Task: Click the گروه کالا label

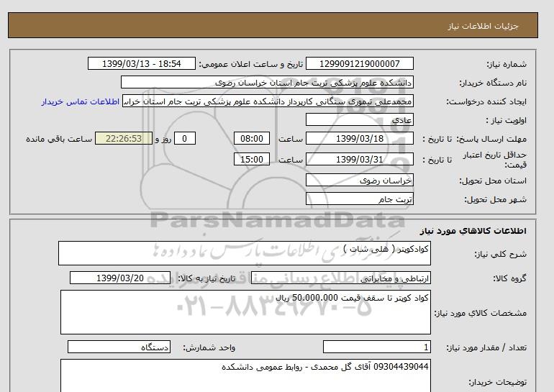Action: point(509,278)
